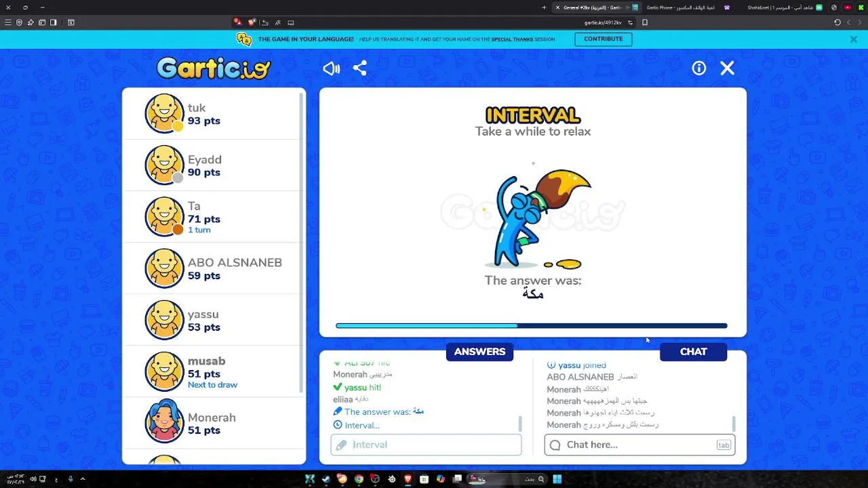Open the info icon in game header
The width and height of the screenshot is (868, 488).
click(698, 68)
